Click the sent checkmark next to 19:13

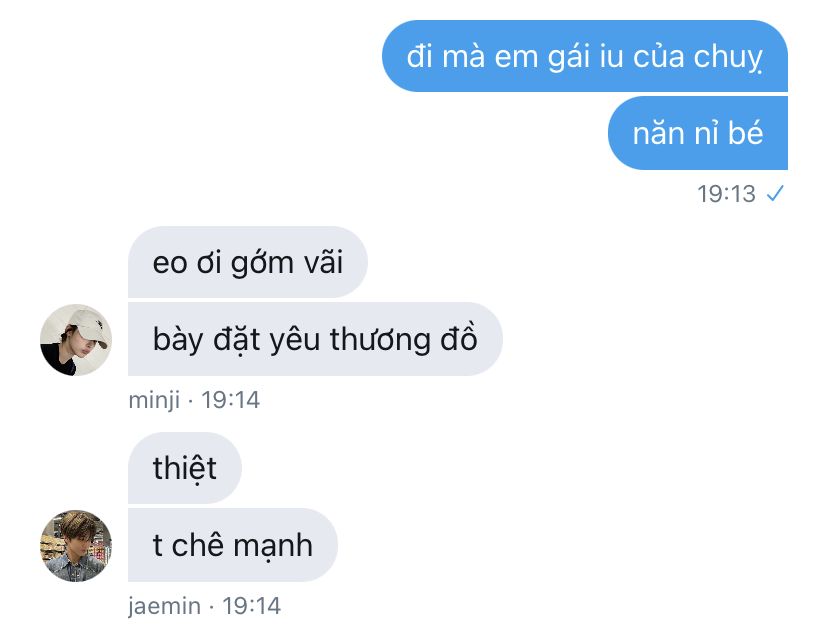(775, 194)
